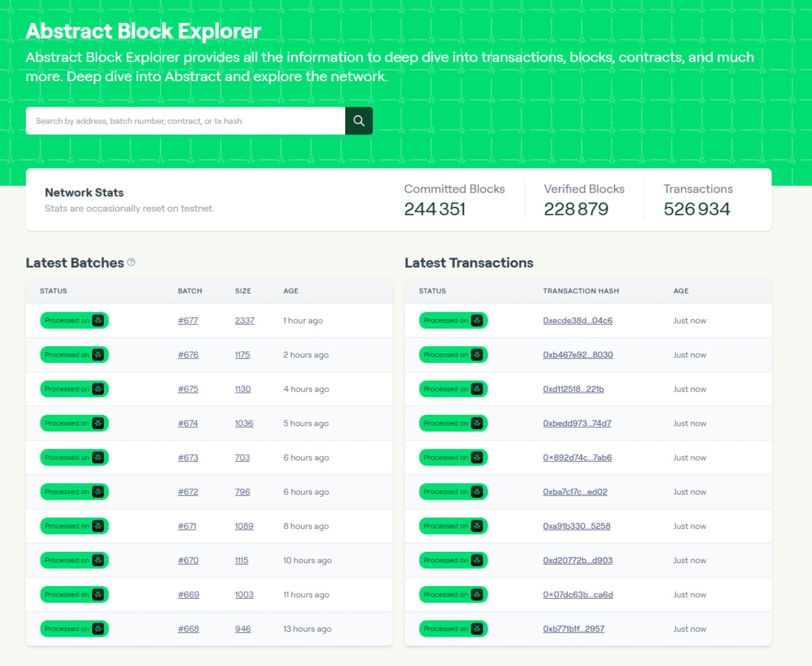The image size is (812, 666).
Task: Focus the address or tx hash search field
Action: coord(185,121)
